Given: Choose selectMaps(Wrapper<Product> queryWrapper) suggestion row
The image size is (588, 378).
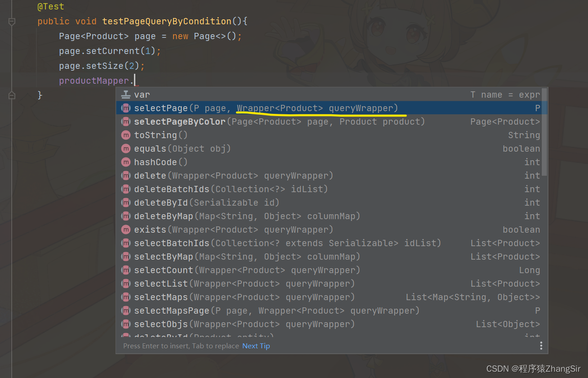Looking at the screenshot, I should pos(329,297).
